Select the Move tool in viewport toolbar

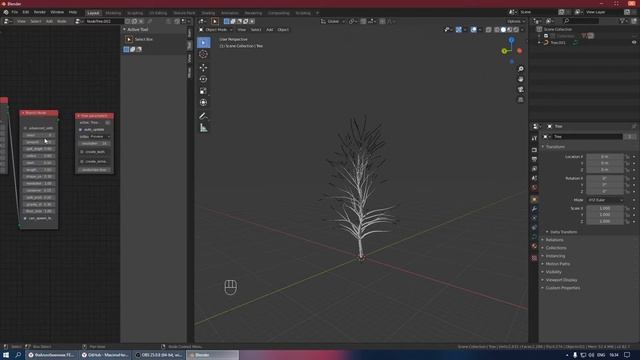pyautogui.click(x=203, y=68)
